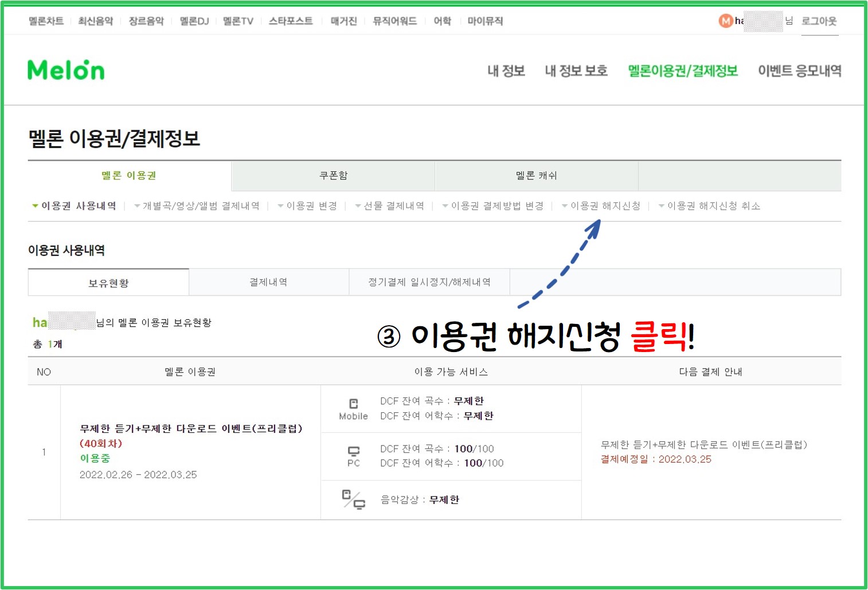Image resolution: width=868 pixels, height=590 pixels.
Task: Click the 총 1개 count text
Action: point(48,344)
